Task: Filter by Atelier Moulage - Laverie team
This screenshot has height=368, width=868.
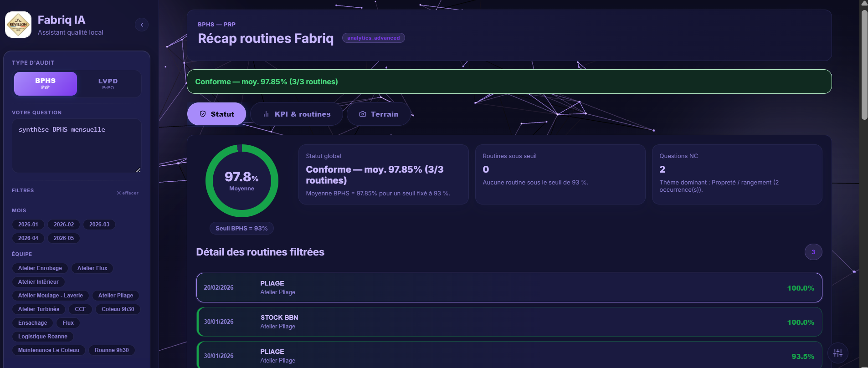Action: click(x=51, y=296)
